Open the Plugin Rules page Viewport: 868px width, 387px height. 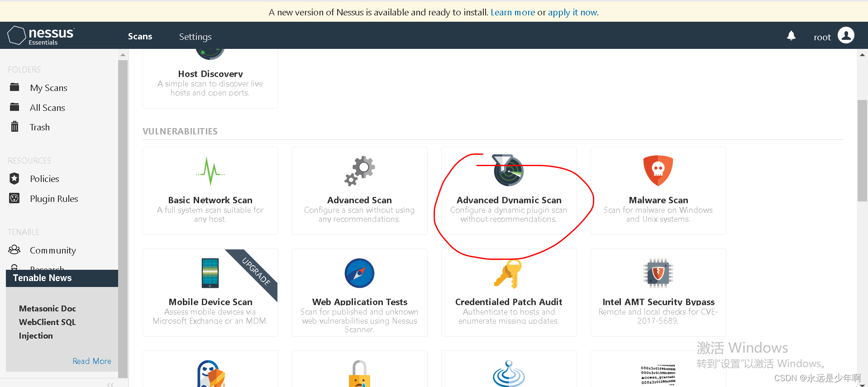[54, 199]
